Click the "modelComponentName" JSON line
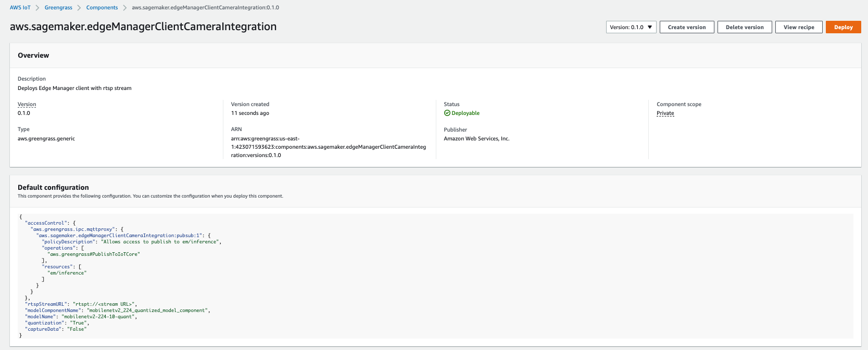Viewport: 868px width, 350px height. tap(118, 310)
